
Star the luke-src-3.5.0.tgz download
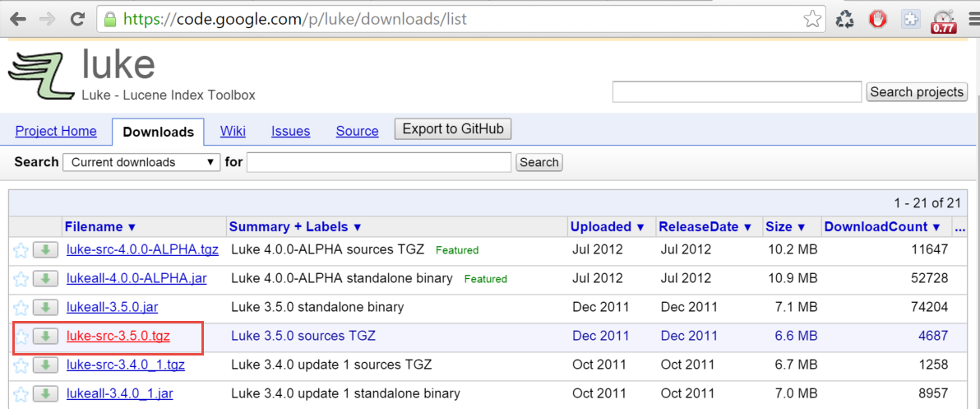21,337
